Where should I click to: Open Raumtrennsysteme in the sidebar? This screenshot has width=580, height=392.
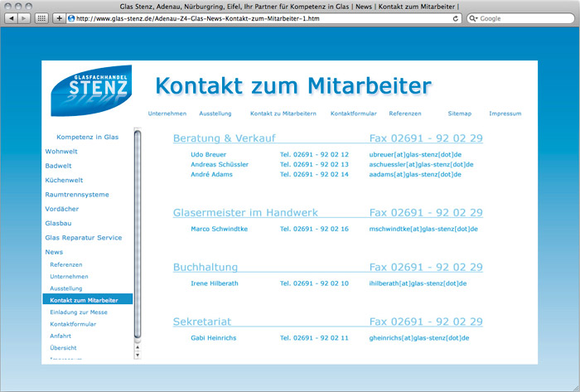(77, 195)
